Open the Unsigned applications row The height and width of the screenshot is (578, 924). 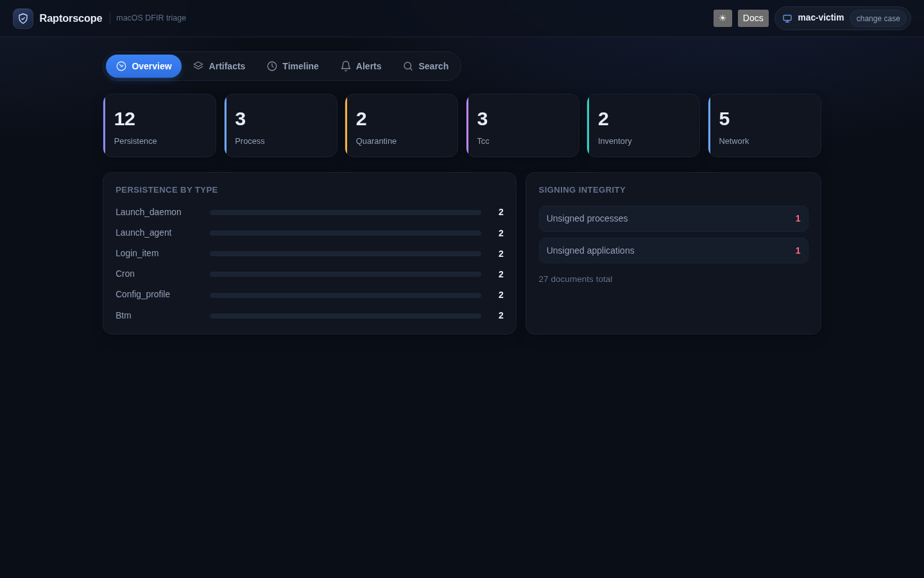(673, 250)
